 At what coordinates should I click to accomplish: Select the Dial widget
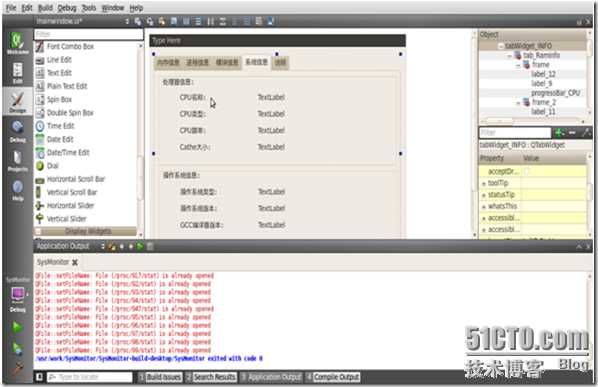(x=47, y=166)
